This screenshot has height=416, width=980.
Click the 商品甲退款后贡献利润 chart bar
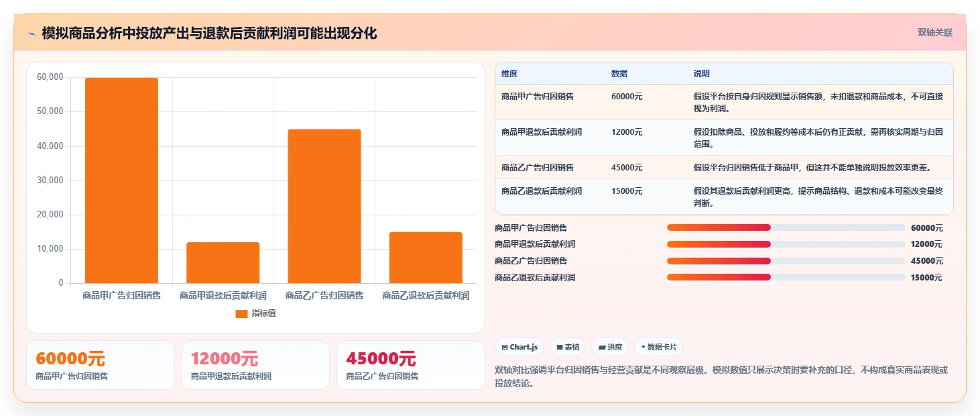tap(223, 262)
